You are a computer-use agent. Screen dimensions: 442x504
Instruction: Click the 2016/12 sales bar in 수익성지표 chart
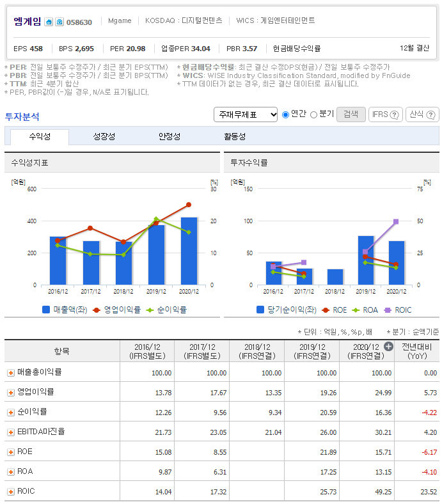58,261
